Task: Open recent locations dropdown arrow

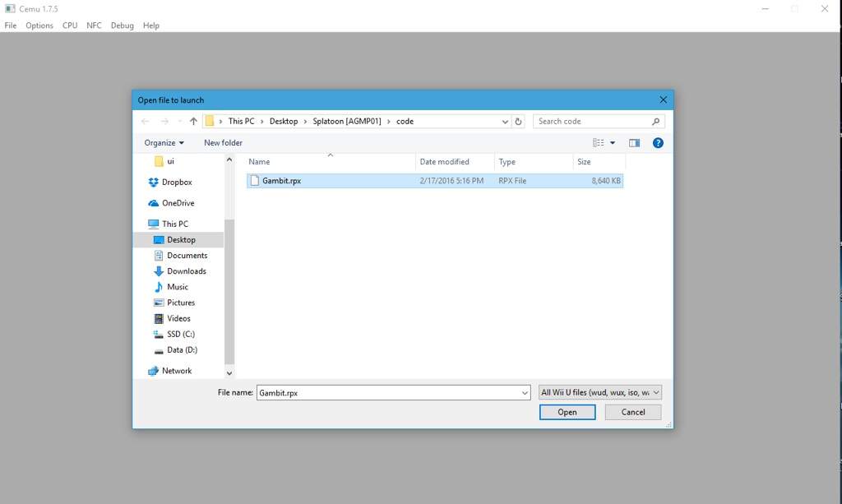Action: 179,122
